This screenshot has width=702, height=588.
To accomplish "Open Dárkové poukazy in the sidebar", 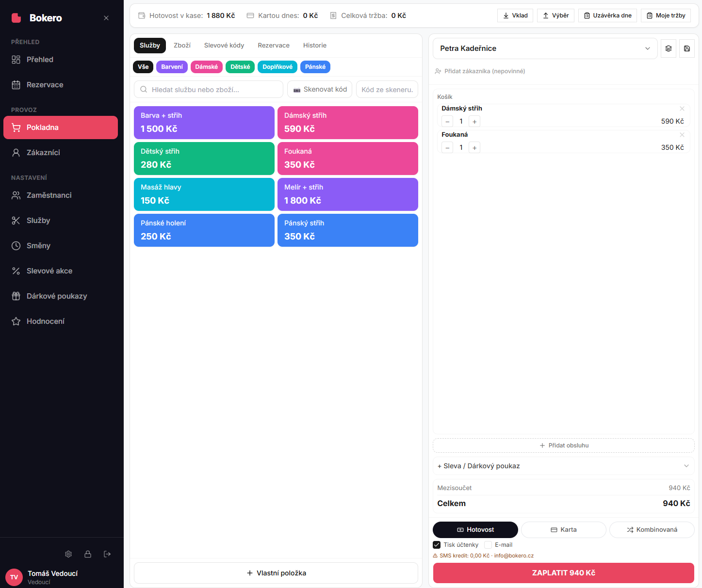I will [61, 296].
